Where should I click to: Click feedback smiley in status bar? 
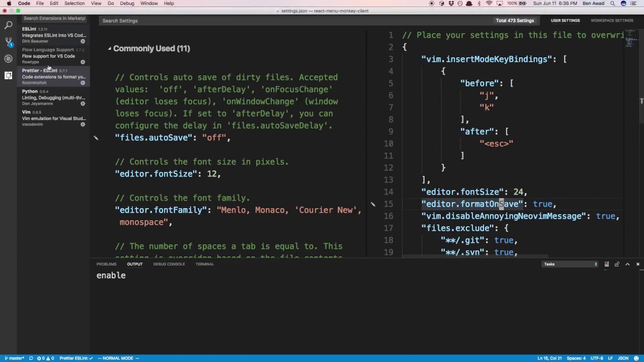click(637, 358)
